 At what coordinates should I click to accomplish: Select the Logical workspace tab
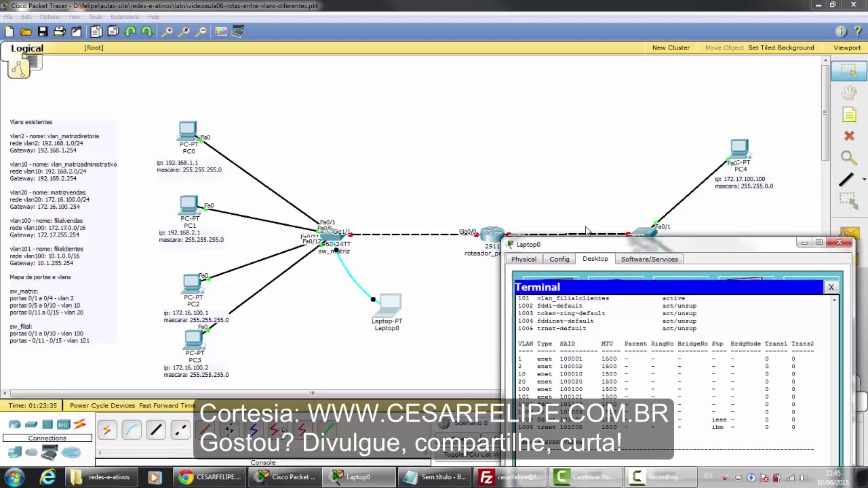coord(27,48)
